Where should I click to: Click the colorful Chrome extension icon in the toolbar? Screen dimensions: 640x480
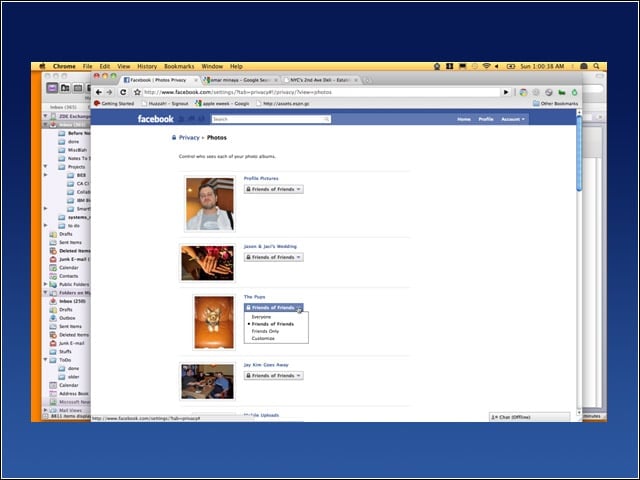pos(523,93)
